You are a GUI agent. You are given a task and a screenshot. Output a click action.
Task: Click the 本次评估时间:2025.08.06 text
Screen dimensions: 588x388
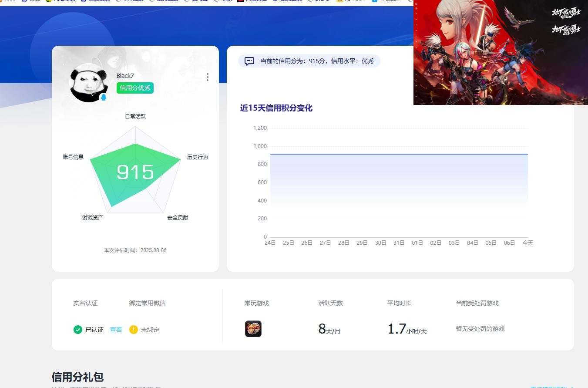[135, 250]
